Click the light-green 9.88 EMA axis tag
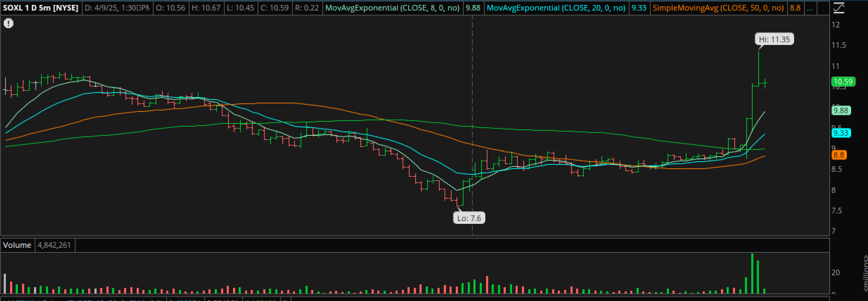 point(841,111)
